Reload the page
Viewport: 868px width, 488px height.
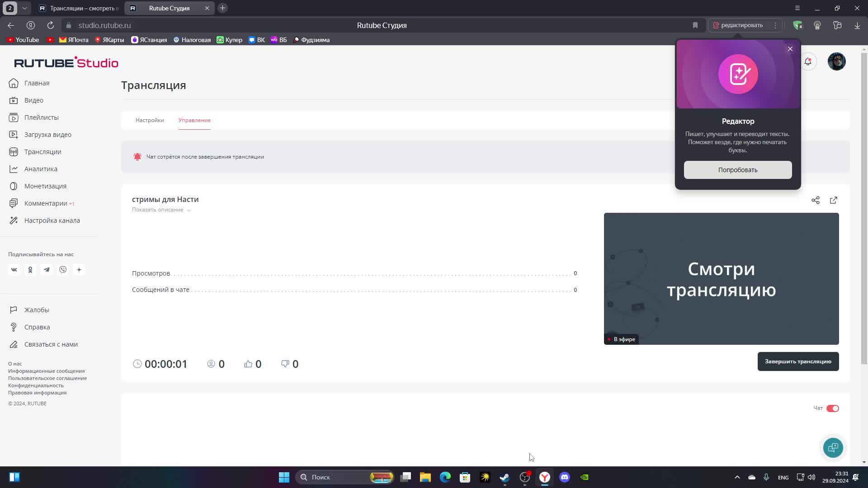click(x=51, y=25)
